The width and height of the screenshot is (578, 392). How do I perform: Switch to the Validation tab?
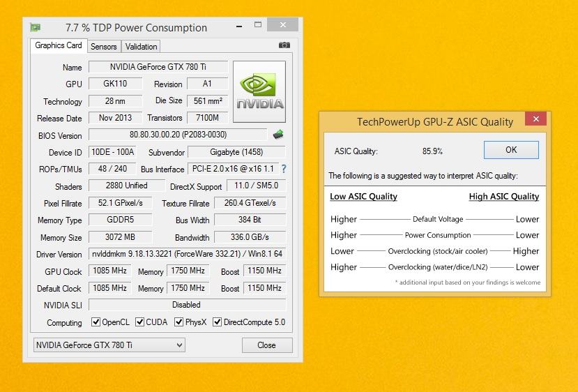(141, 47)
